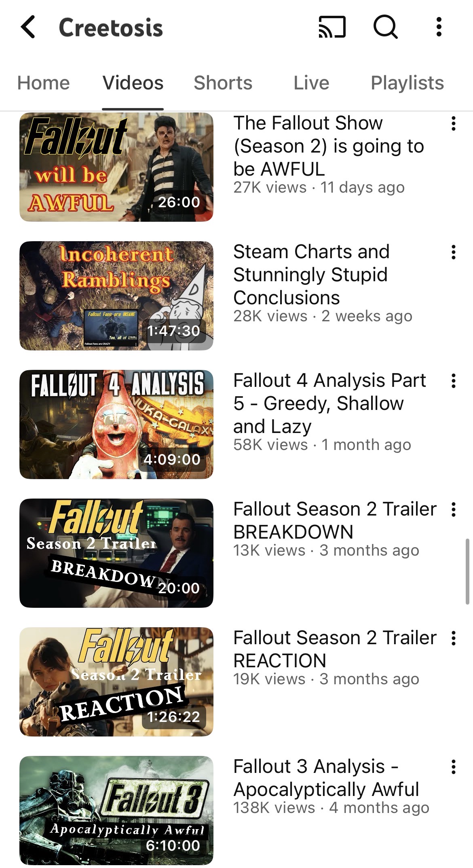The height and width of the screenshot is (868, 473).
Task: Play the Fallout 3 Apocalyptically Awful thumbnail
Action: click(116, 811)
